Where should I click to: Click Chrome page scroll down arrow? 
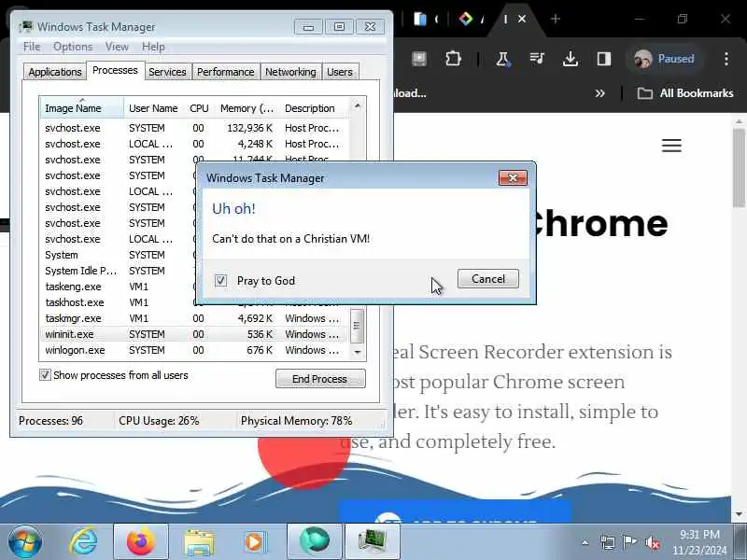739,514
